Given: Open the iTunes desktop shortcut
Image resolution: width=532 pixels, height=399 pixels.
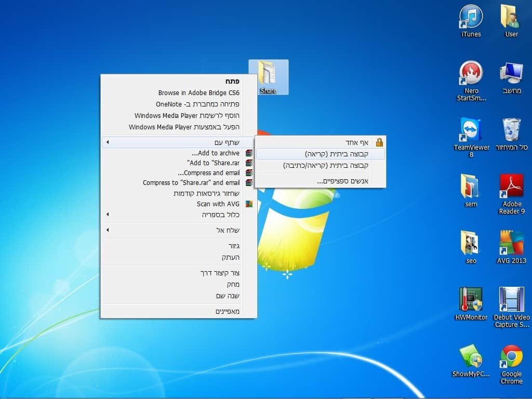Looking at the screenshot, I should coord(471,17).
